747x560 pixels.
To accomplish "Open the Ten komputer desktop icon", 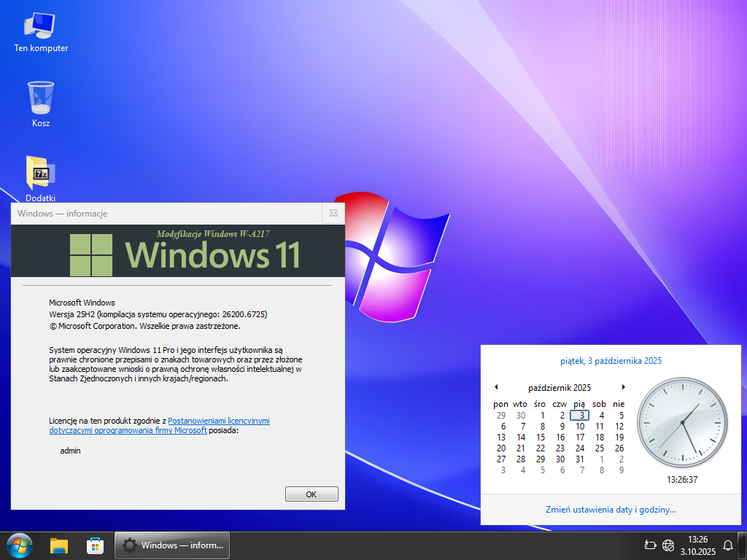I will pos(41,31).
